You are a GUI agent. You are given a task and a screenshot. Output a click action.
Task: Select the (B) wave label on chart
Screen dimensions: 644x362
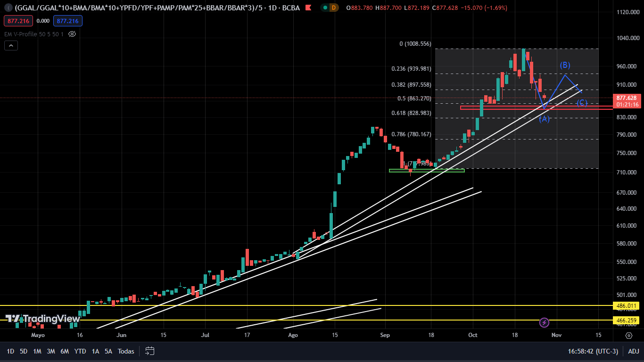(x=565, y=65)
